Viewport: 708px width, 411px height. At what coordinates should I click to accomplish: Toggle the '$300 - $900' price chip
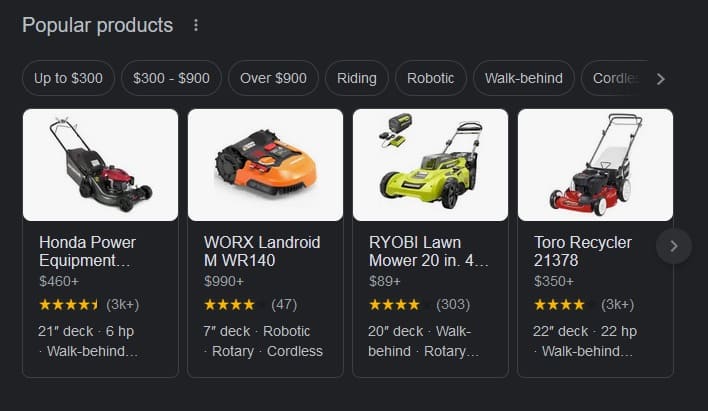171,78
